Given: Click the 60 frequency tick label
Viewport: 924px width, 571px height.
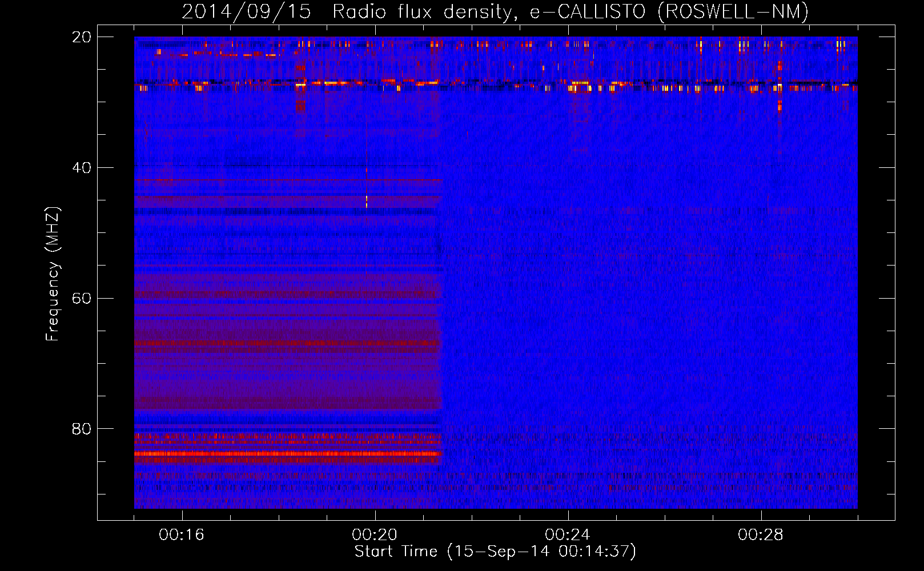Looking at the screenshot, I should click(x=82, y=299).
